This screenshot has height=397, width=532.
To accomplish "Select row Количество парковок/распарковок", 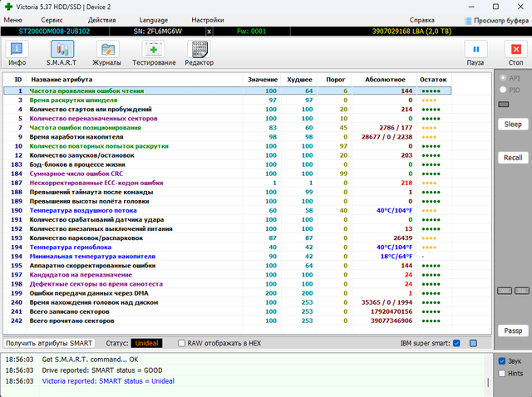I will point(227,238).
